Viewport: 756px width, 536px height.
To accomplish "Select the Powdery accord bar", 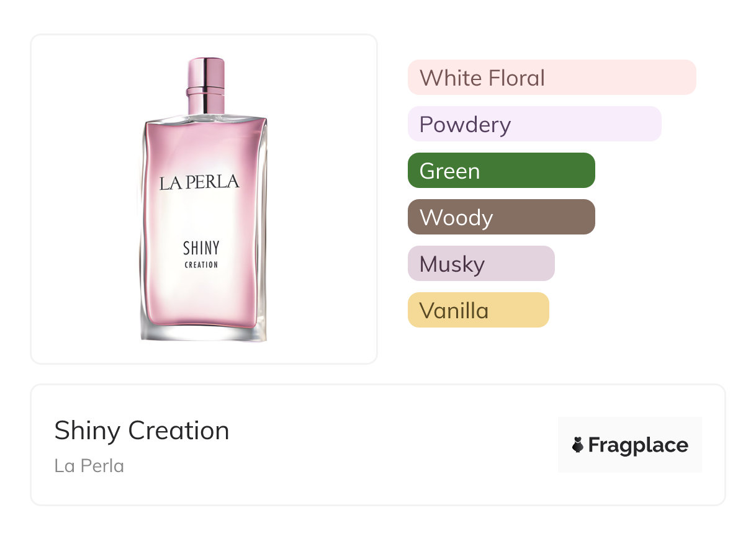I will click(534, 124).
